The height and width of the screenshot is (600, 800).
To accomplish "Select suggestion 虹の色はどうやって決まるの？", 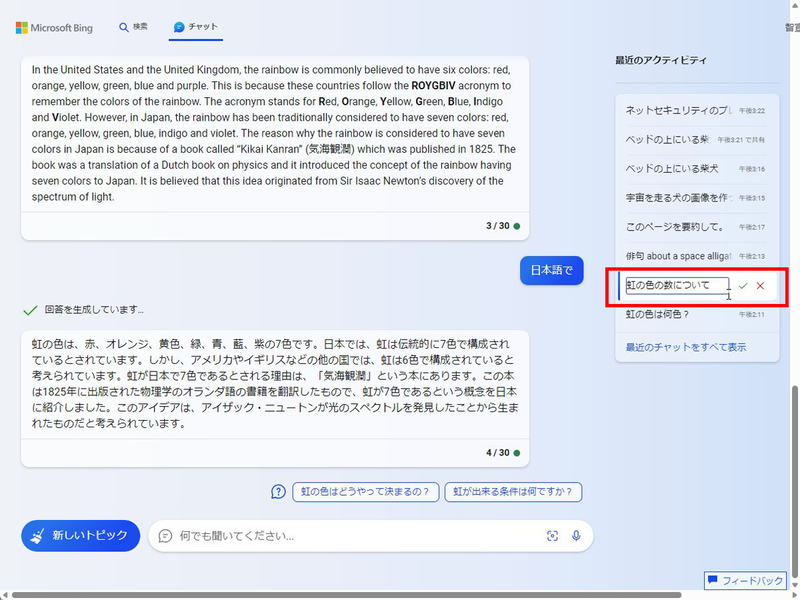I will tap(365, 492).
